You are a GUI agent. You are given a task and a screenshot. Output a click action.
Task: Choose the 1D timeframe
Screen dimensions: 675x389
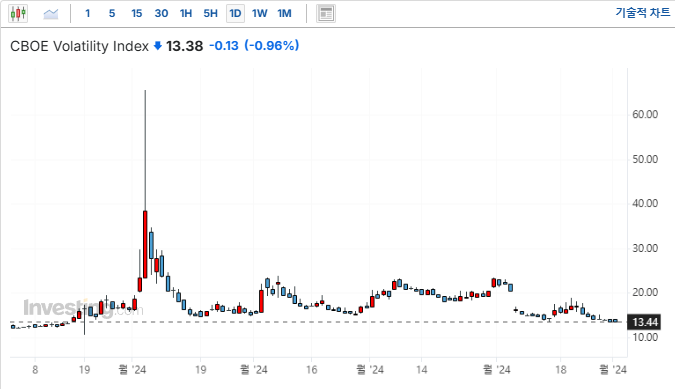235,14
